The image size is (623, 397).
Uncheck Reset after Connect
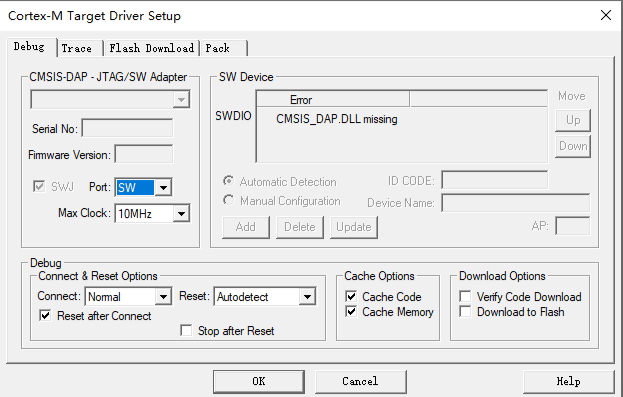[45, 316]
